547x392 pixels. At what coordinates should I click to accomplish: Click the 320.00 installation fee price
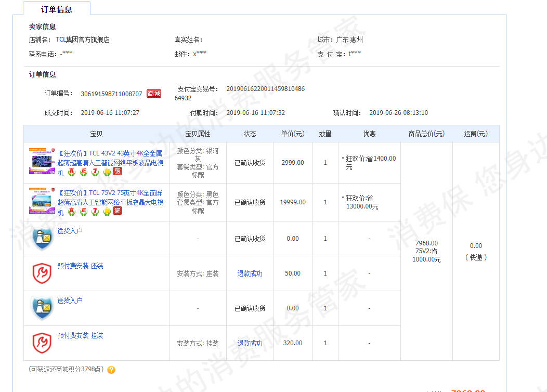(293, 343)
